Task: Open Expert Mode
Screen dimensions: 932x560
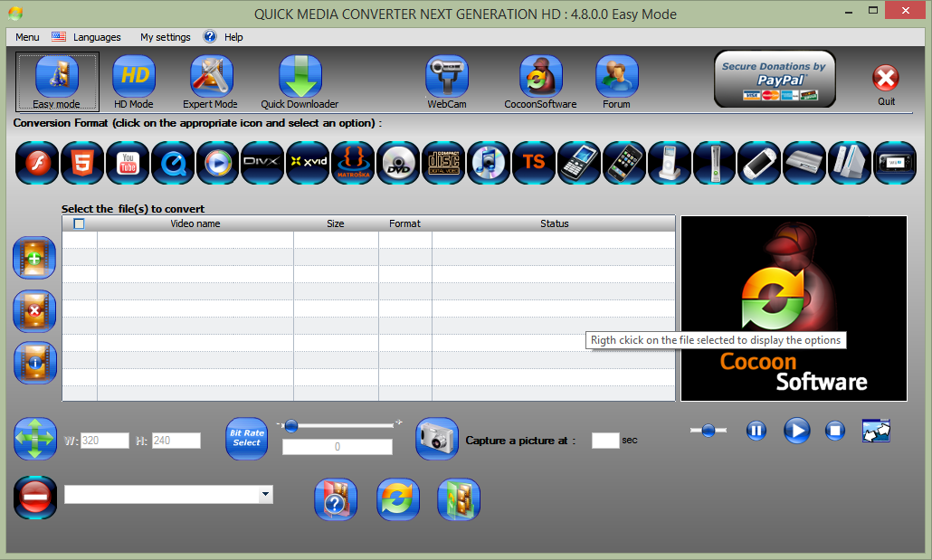Action: (211, 82)
